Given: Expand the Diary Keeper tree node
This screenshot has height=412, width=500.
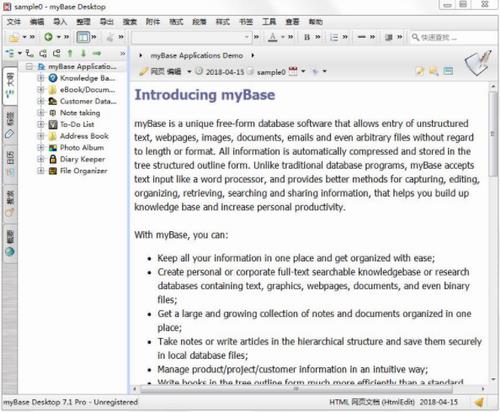Looking at the screenshot, I should click(x=41, y=159).
